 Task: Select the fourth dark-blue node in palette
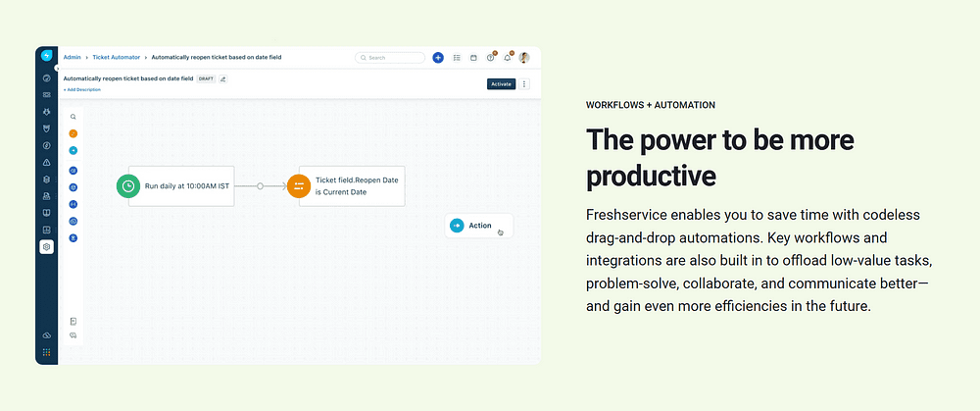tap(73, 221)
